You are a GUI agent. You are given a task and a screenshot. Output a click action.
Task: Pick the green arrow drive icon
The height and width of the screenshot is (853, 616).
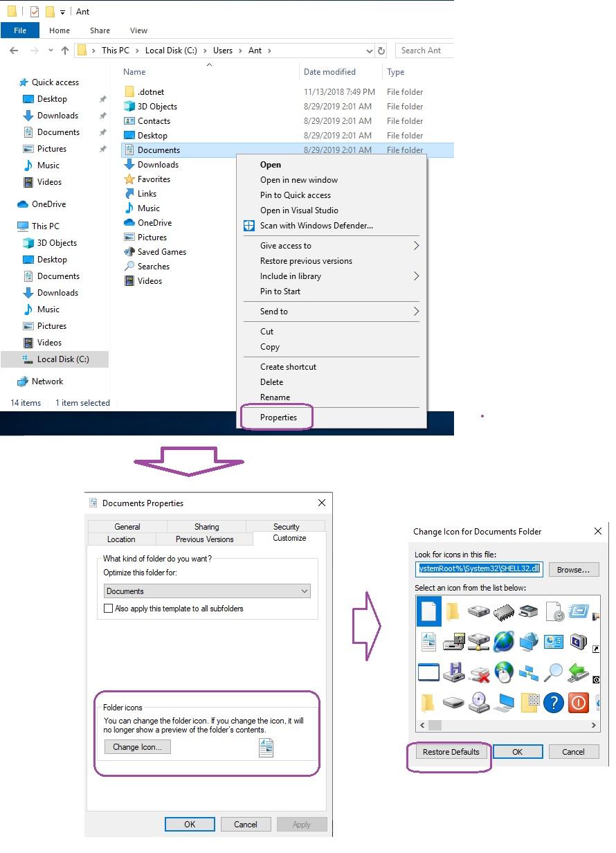click(x=578, y=672)
